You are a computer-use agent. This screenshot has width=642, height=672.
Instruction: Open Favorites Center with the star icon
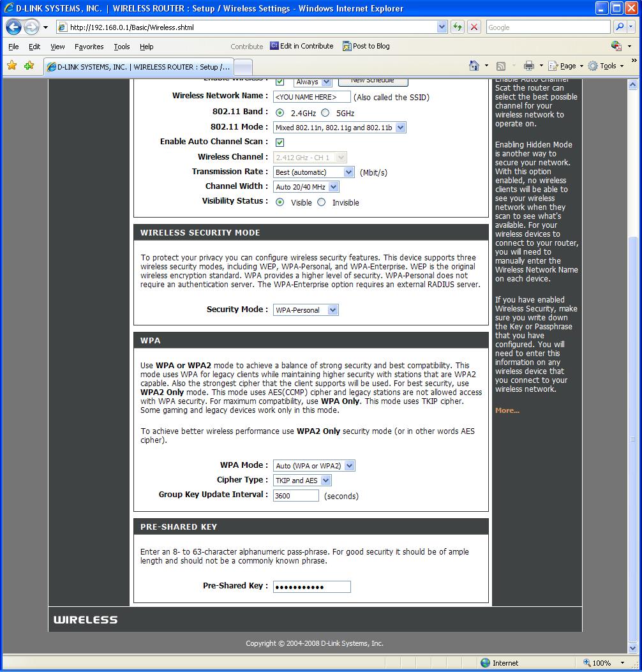(12, 66)
